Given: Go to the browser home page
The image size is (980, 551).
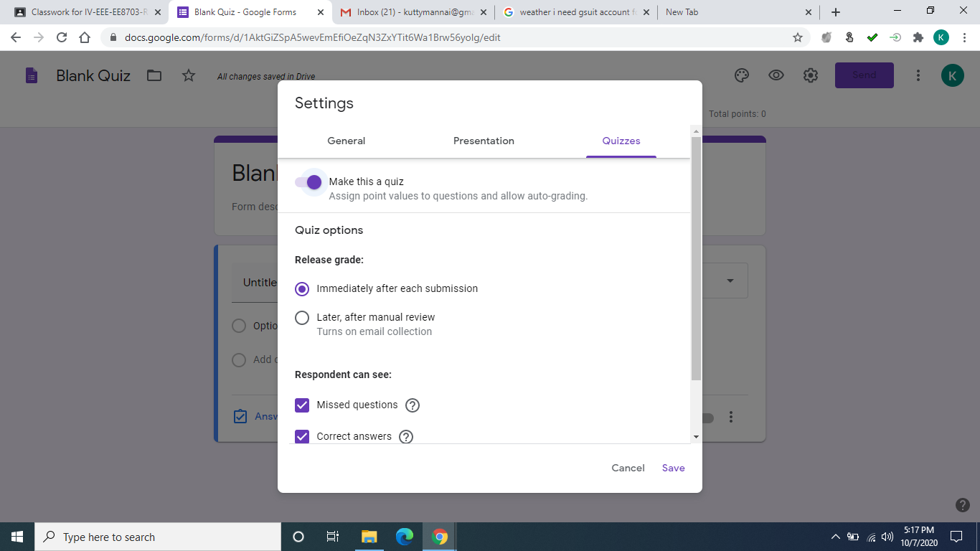Looking at the screenshot, I should (85, 37).
